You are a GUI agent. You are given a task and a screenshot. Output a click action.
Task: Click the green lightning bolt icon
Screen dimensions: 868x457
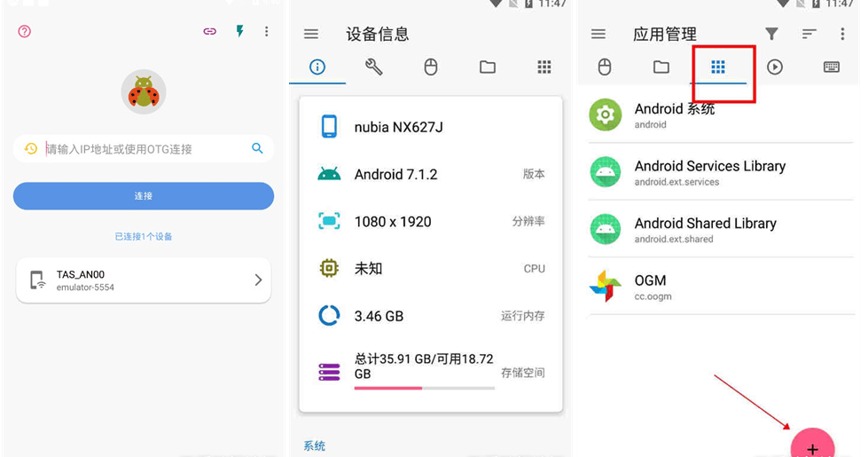coord(239,31)
